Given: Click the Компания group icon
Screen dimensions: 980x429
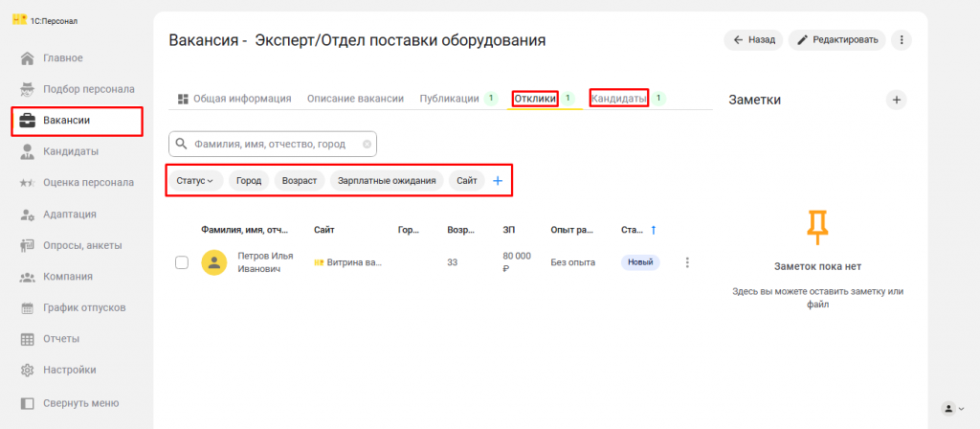Looking at the screenshot, I should pyautogui.click(x=27, y=277).
